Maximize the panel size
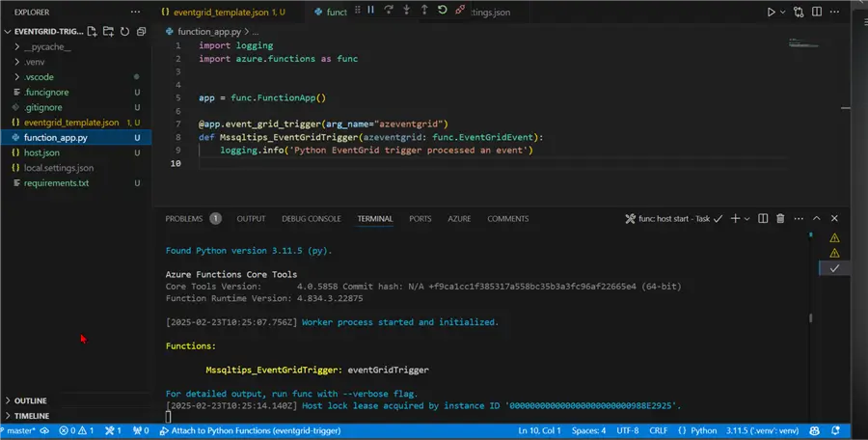Screen dimensions: 868x440 click(x=817, y=218)
